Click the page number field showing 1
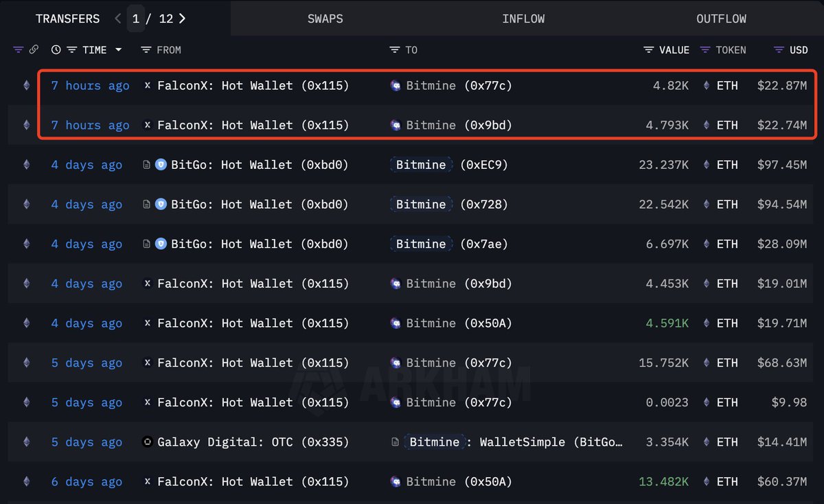The width and height of the screenshot is (824, 504). (136, 19)
